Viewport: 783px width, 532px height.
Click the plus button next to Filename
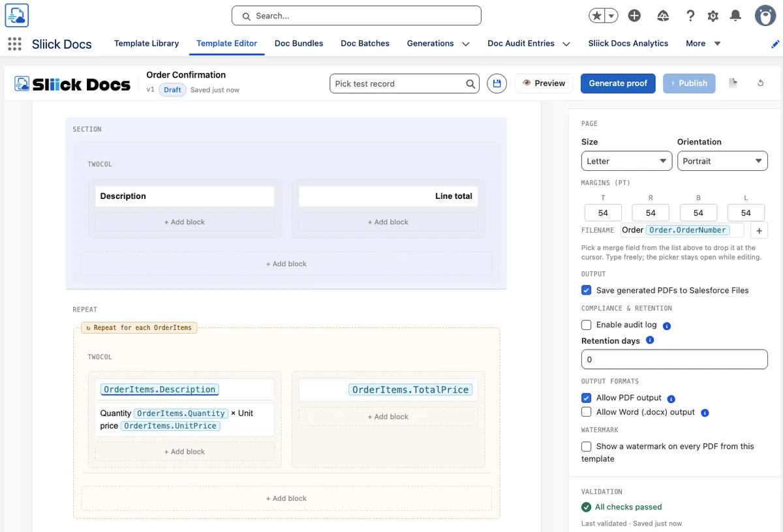[x=759, y=230]
